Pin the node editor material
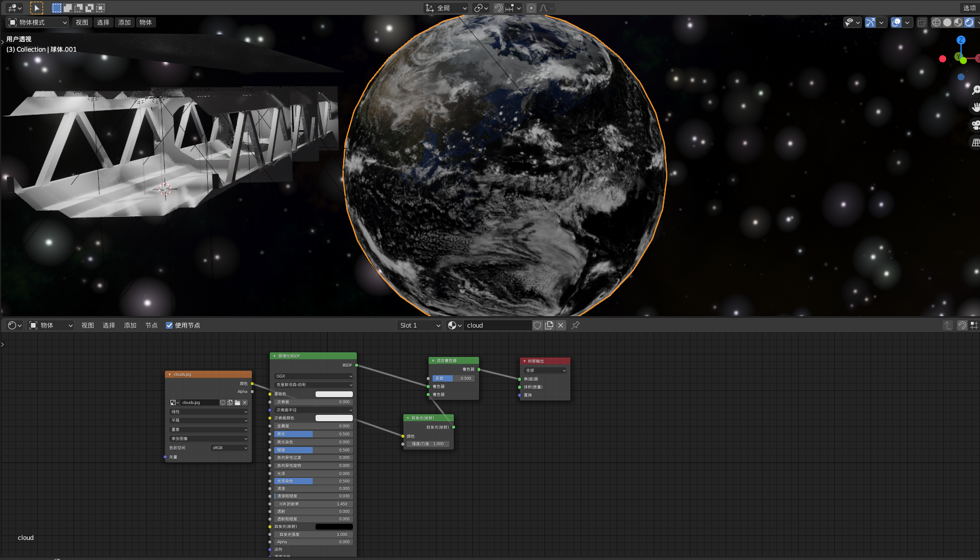The image size is (980, 560). 575,325
